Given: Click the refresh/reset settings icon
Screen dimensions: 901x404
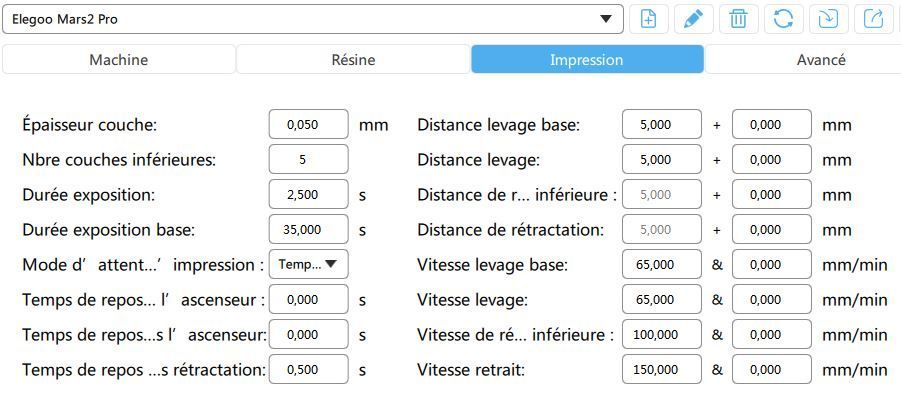Looking at the screenshot, I should coord(783,19).
